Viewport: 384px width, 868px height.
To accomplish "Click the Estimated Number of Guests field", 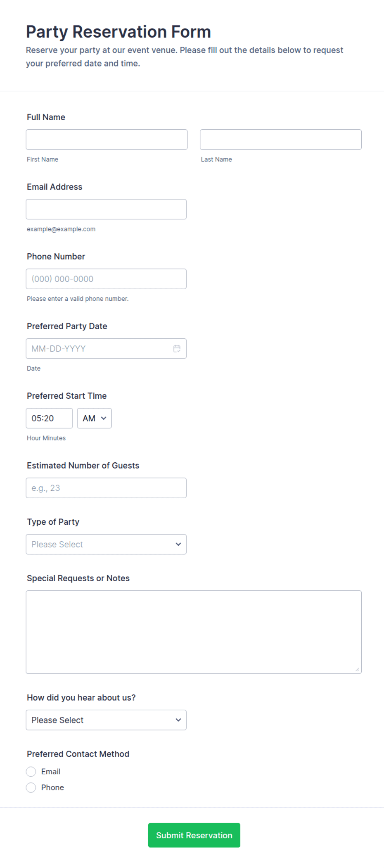I will 106,488.
